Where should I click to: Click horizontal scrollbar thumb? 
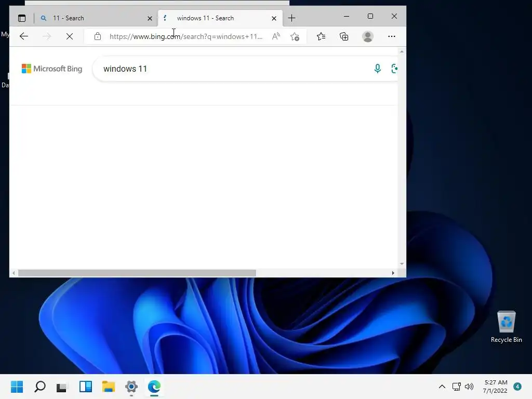(137, 273)
